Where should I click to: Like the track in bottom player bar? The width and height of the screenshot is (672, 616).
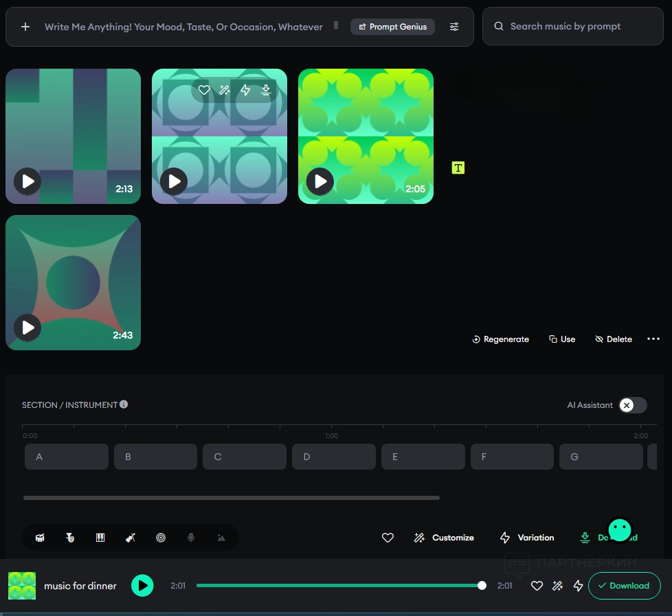(x=537, y=586)
